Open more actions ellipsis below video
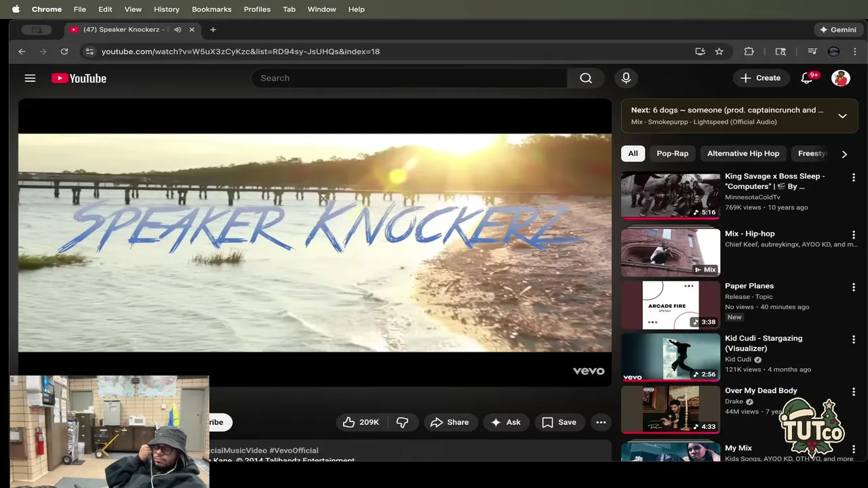 [x=601, y=422]
